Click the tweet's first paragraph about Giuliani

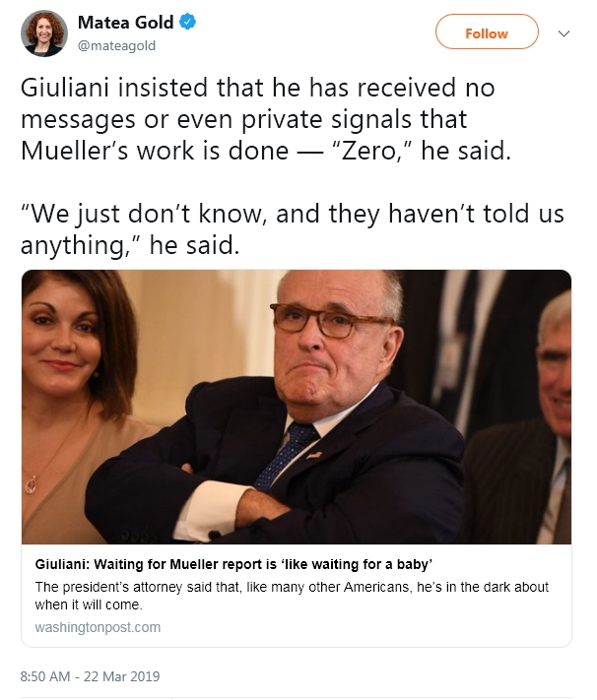coord(256,116)
